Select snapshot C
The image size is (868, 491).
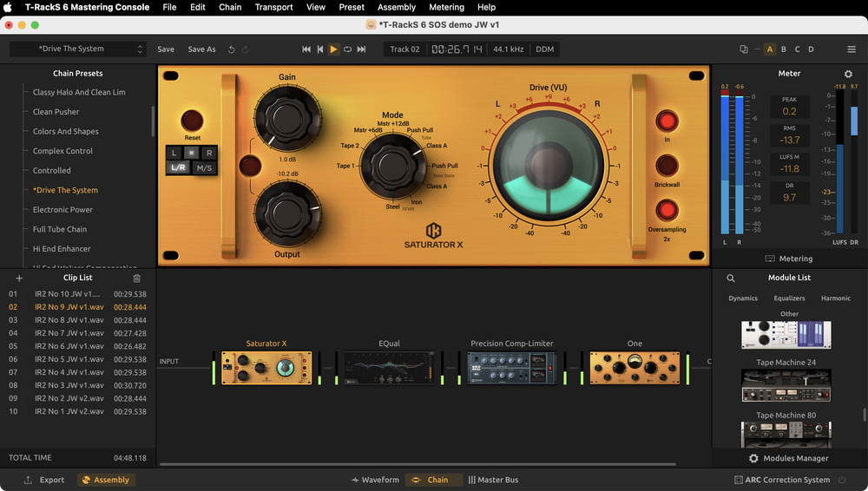coord(797,49)
